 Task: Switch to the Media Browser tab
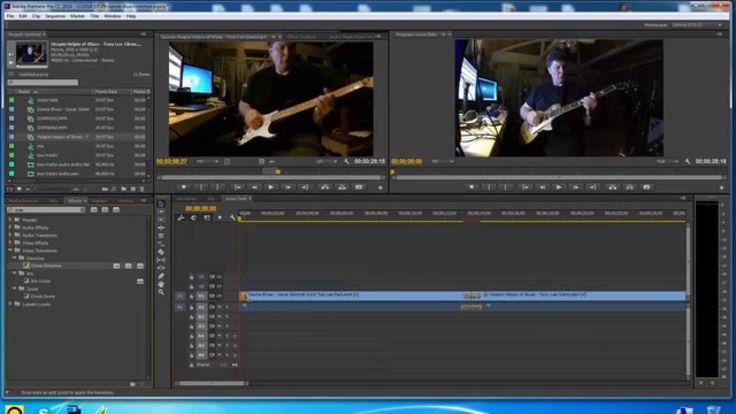click(23, 201)
